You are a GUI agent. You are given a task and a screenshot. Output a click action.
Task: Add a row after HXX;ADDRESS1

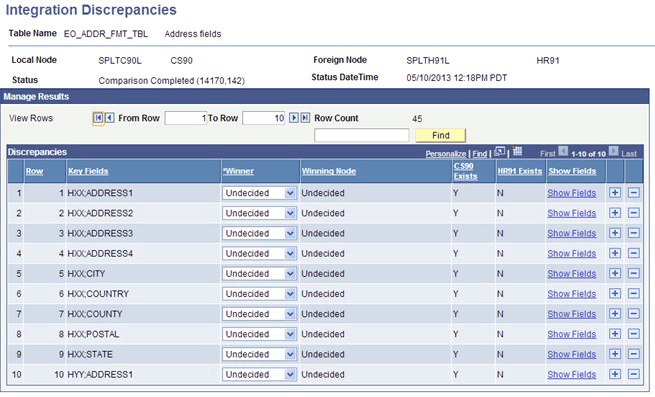pyautogui.click(x=615, y=193)
